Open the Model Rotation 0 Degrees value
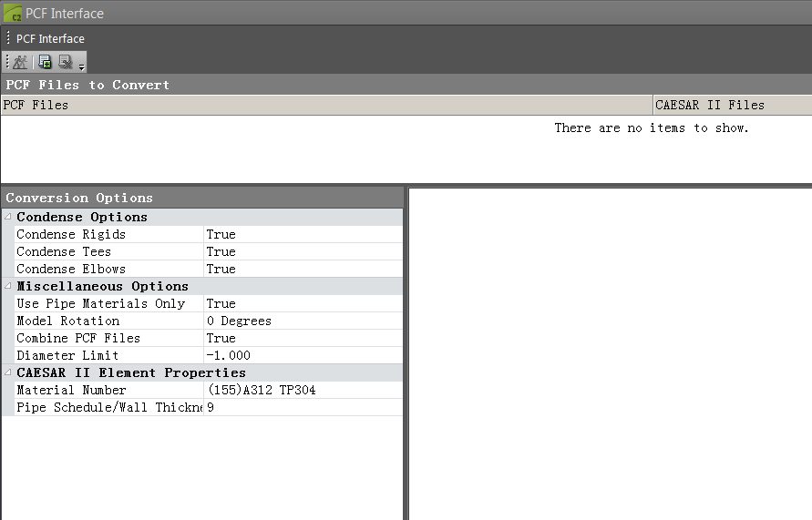 pyautogui.click(x=303, y=321)
